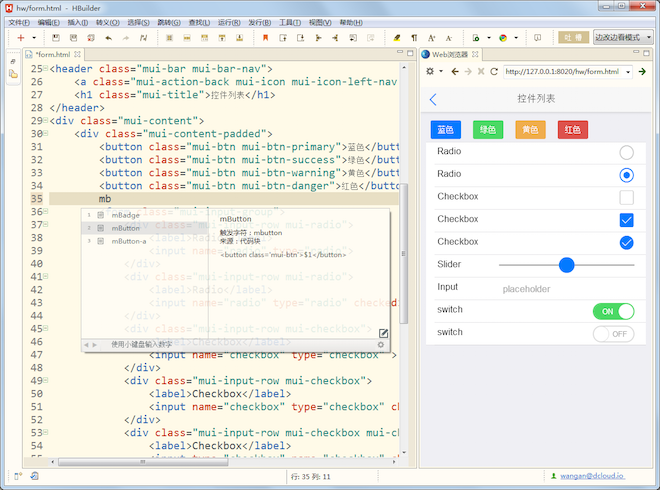The height and width of the screenshot is (490, 660).
Task: Click the 吐槽 feedback button
Action: 573,37
